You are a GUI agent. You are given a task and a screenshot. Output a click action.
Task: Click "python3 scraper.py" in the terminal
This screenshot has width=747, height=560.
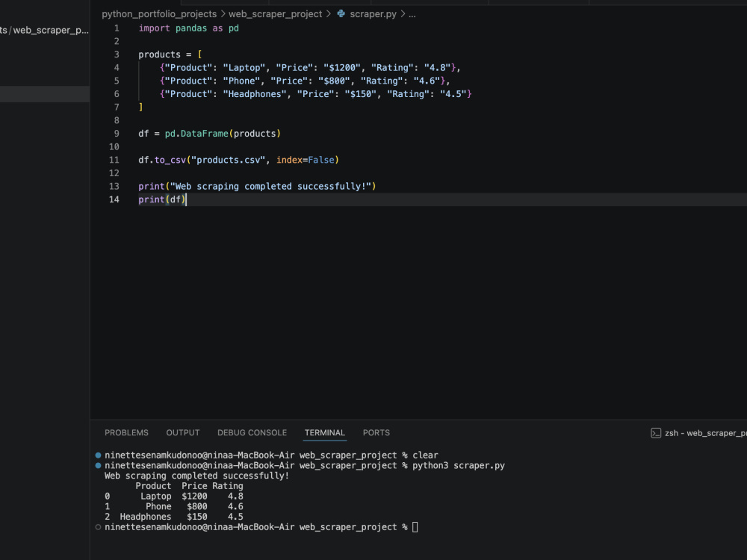(x=459, y=465)
